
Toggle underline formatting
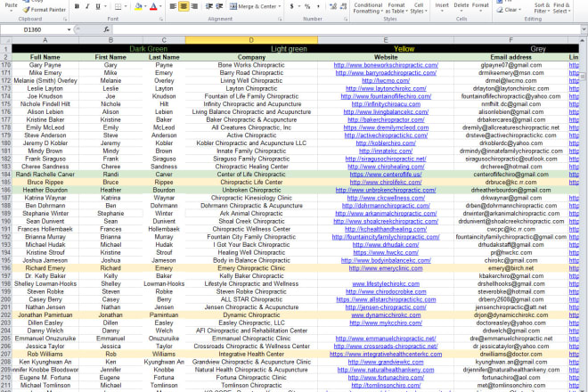pos(98,6)
